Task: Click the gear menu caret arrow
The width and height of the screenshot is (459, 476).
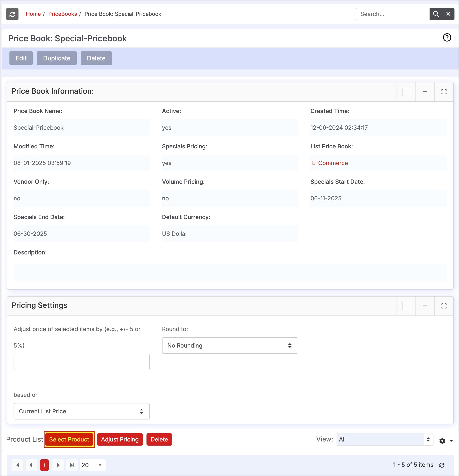Action: [451, 440]
